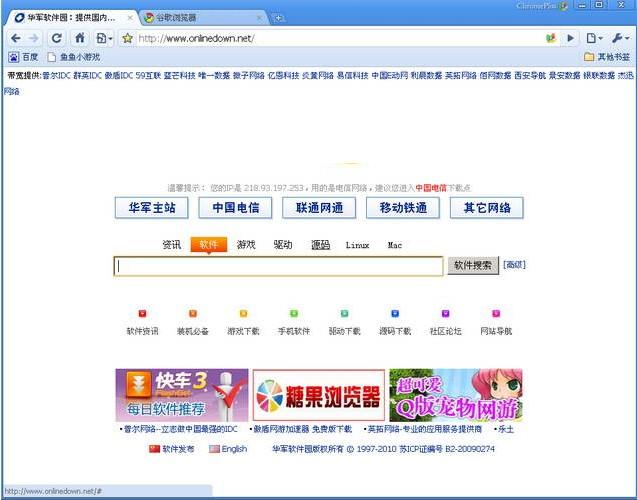637x500 pixels.
Task: Click the orange 装机必备 icon
Action: pos(193,314)
